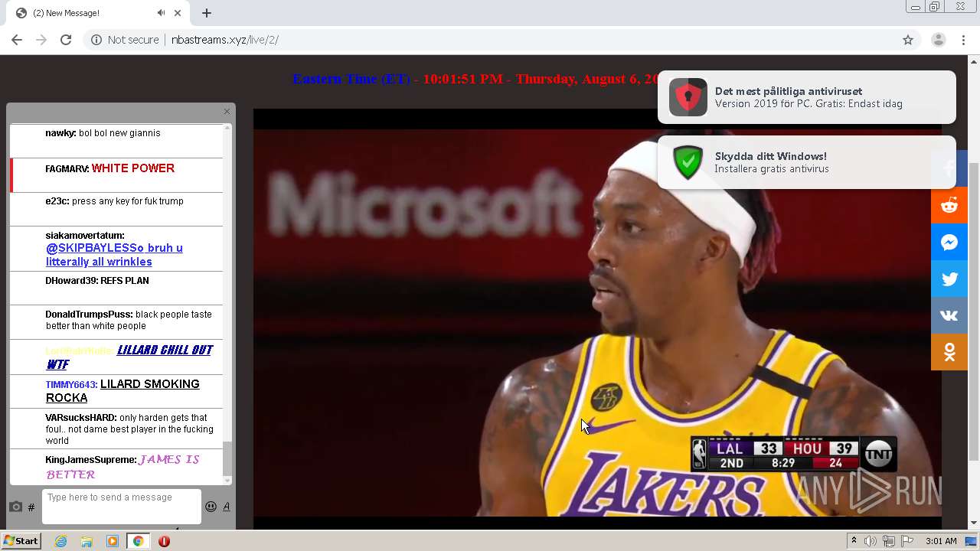Screen dimensions: 980x551
Task: Click username TIMMY6643 in chat
Action: click(70, 385)
